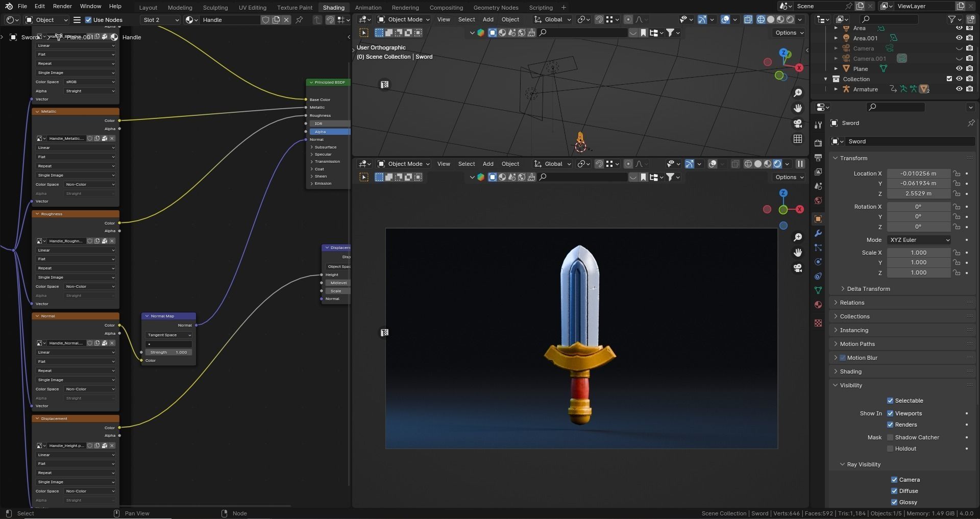Viewport: 980px width, 519px height.
Task: Toggle Camera ray visibility checkbox
Action: pyautogui.click(x=894, y=480)
